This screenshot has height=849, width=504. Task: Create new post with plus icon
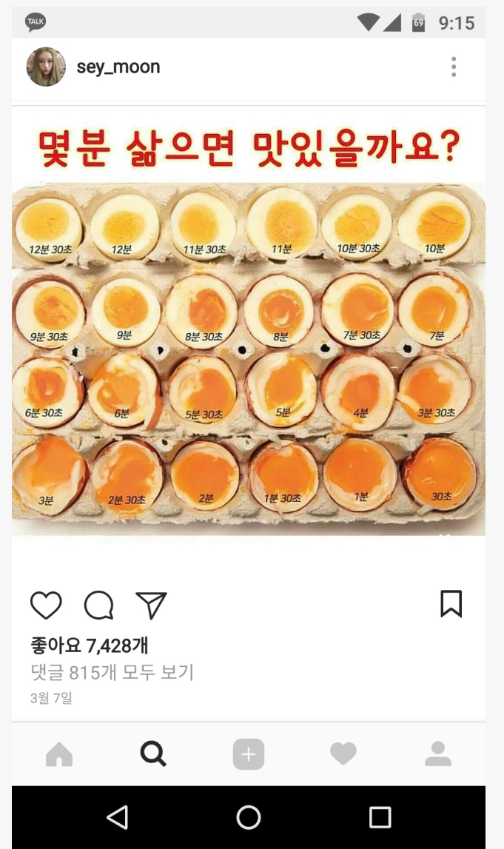249,754
